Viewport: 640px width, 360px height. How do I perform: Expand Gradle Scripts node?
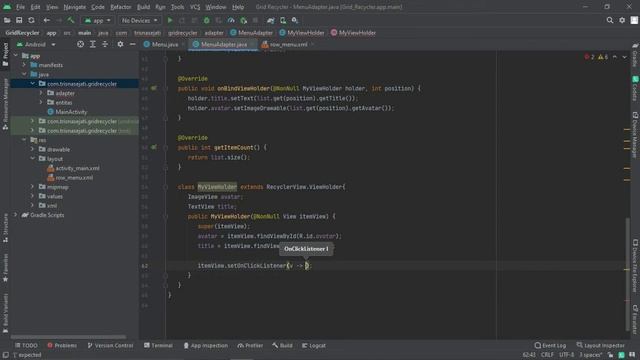click(x=16, y=215)
